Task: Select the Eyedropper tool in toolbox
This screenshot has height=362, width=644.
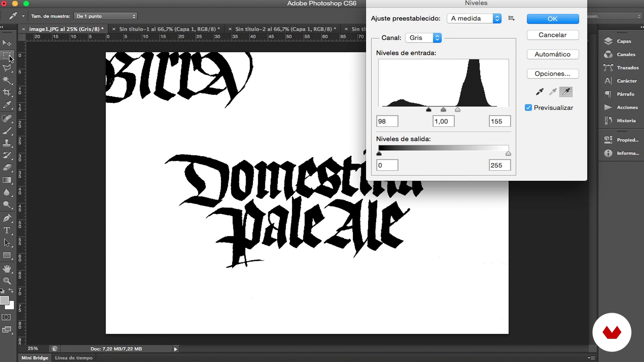Action: tap(7, 105)
